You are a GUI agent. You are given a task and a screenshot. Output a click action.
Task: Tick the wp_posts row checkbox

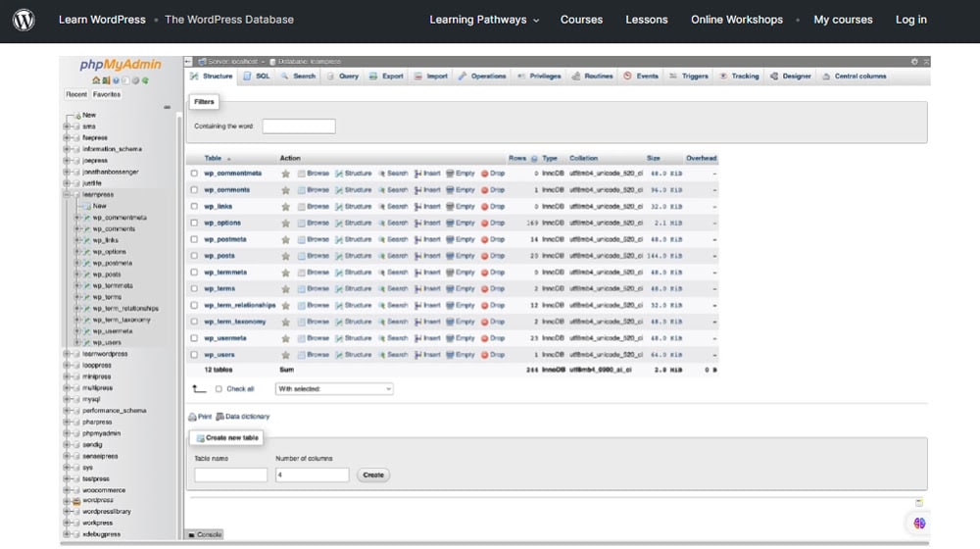[194, 256]
